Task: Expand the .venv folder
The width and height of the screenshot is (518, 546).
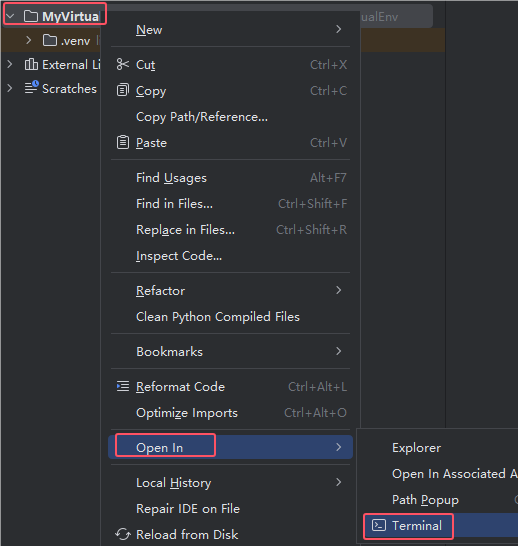Action: (x=29, y=40)
